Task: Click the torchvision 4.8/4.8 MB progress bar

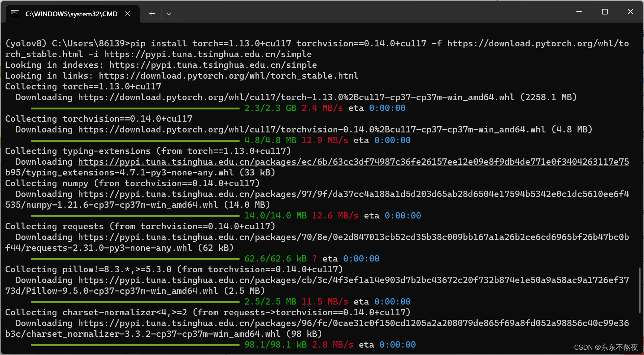Action: tap(135, 141)
